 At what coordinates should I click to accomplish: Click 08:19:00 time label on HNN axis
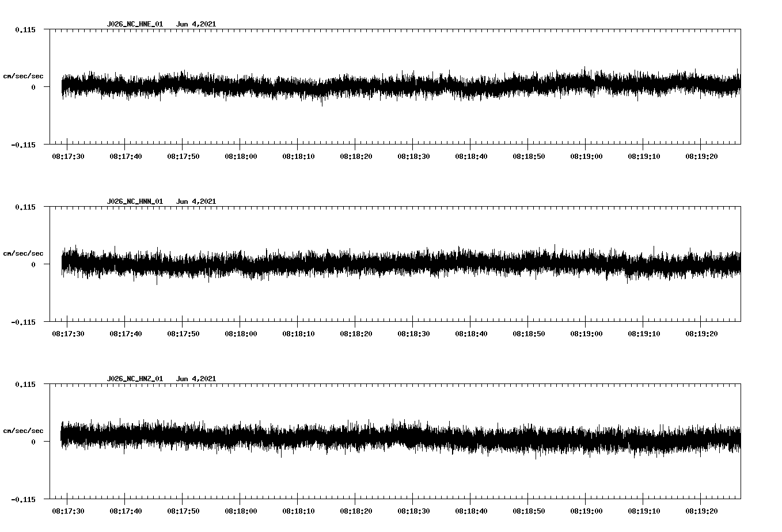586,333
